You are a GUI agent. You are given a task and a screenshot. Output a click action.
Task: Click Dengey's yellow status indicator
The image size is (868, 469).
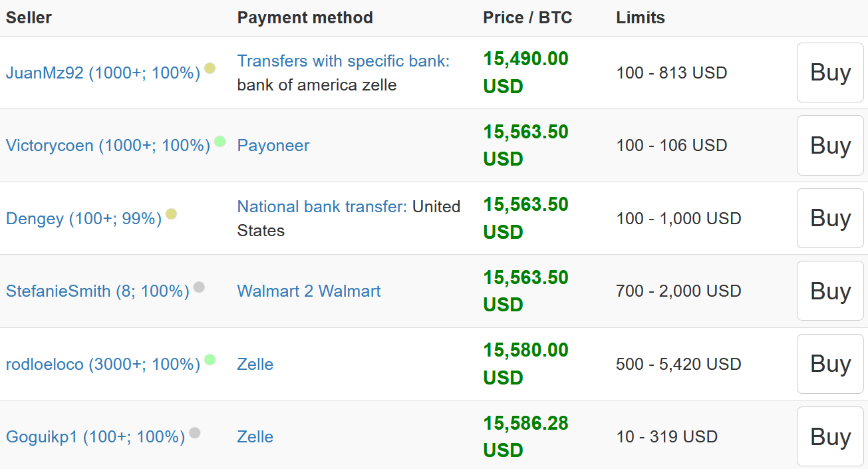[x=172, y=214]
